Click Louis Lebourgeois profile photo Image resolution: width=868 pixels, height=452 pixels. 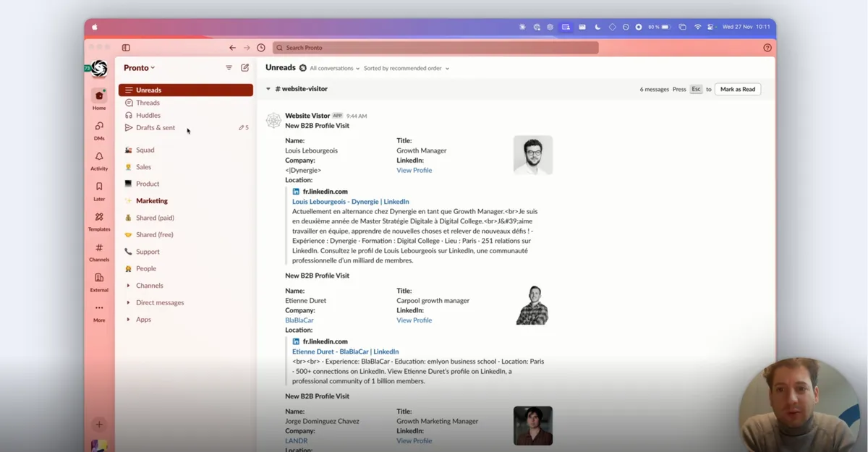point(533,155)
